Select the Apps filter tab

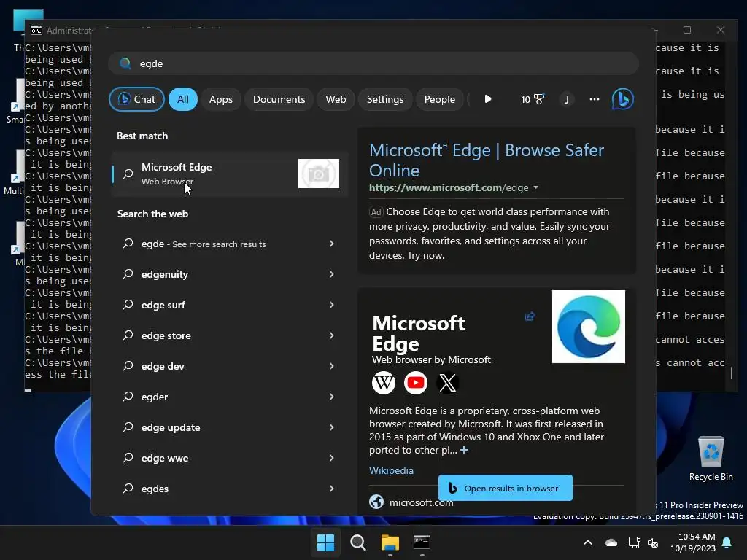[x=220, y=99]
